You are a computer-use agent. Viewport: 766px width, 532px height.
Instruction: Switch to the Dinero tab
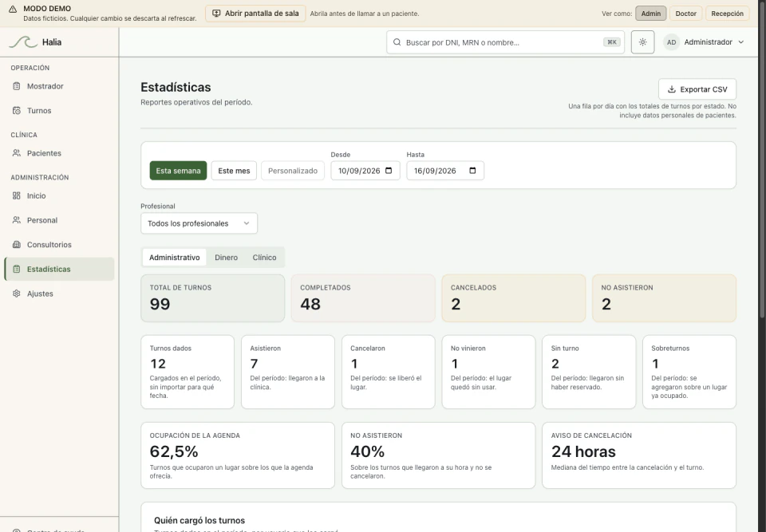(226, 258)
